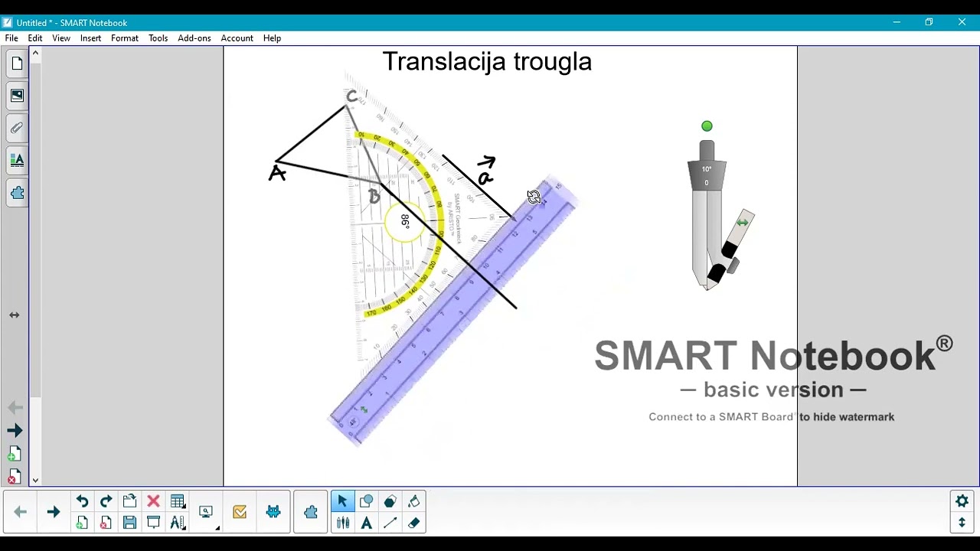This screenshot has width=980, height=551.
Task: Click the sidebar width toggle arrow
Action: pyautogui.click(x=15, y=315)
